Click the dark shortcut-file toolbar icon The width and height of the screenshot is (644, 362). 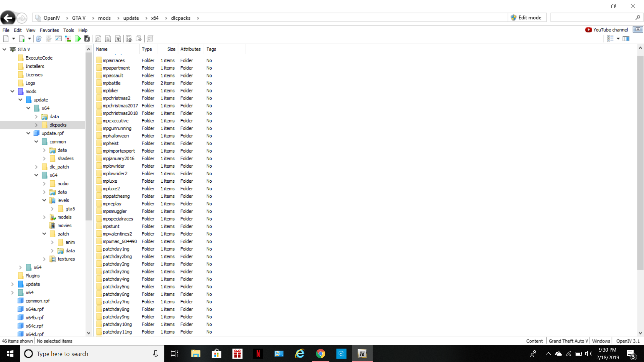87,39
